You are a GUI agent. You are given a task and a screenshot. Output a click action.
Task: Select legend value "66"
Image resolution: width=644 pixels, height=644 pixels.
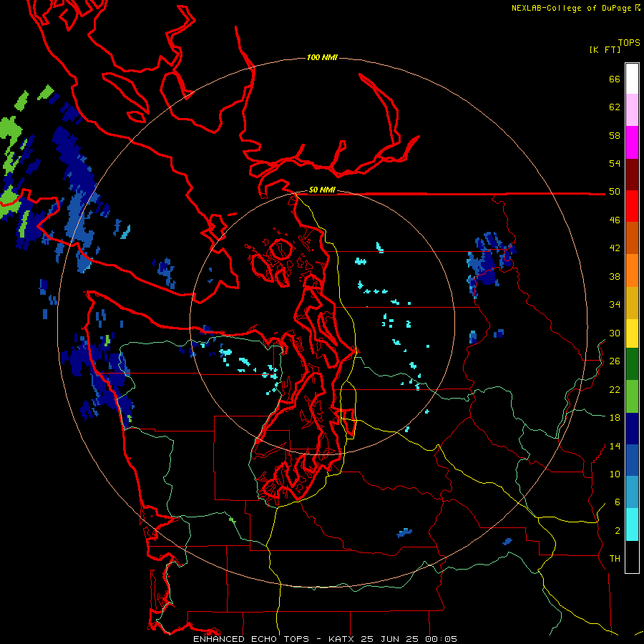point(615,79)
